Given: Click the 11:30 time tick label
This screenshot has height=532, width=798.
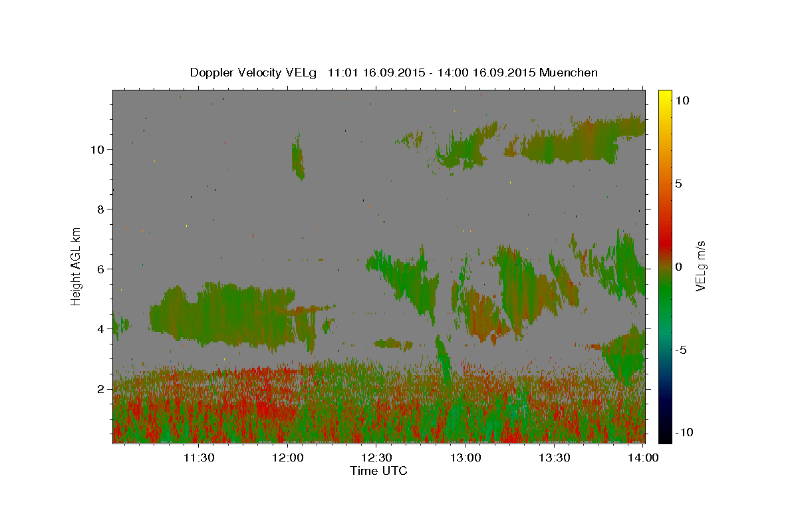Looking at the screenshot, I should (198, 458).
